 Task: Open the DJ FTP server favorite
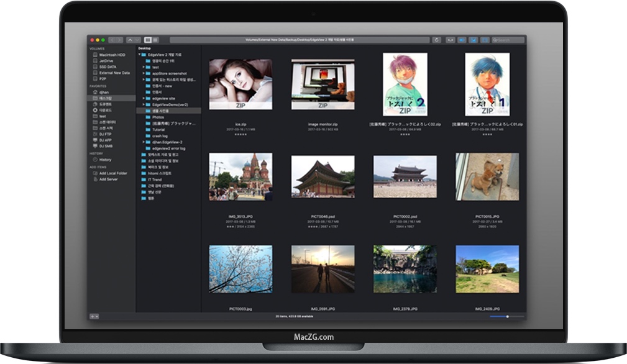tap(105, 134)
